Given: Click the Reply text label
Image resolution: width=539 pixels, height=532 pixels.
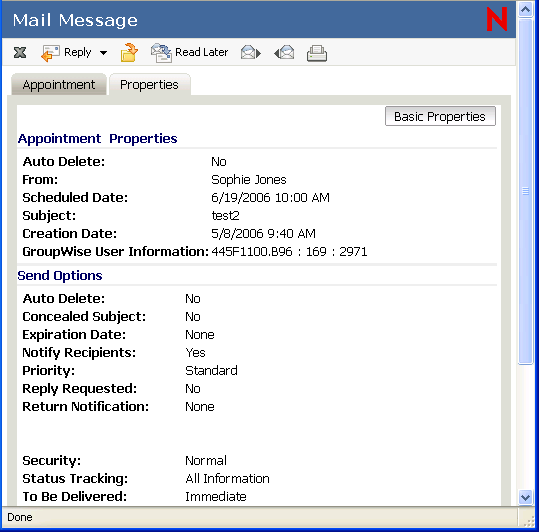Looking at the screenshot, I should (78, 52).
